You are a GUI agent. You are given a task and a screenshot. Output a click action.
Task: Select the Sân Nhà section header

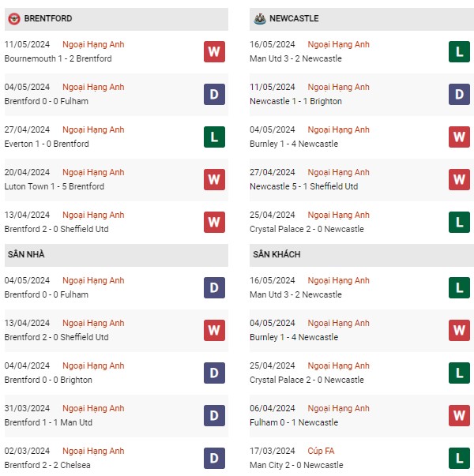pyautogui.click(x=26, y=254)
